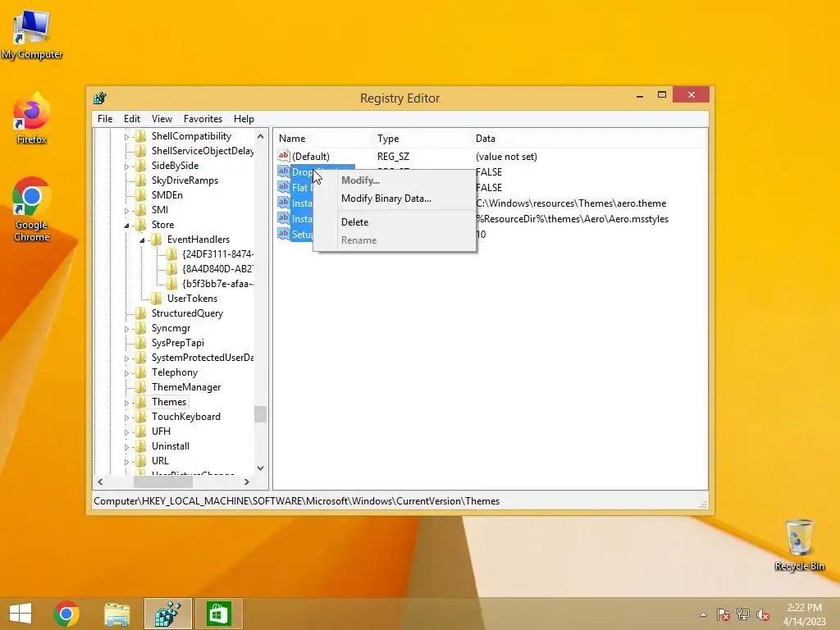
Task: Expand the Themes key
Action: pyautogui.click(x=127, y=403)
